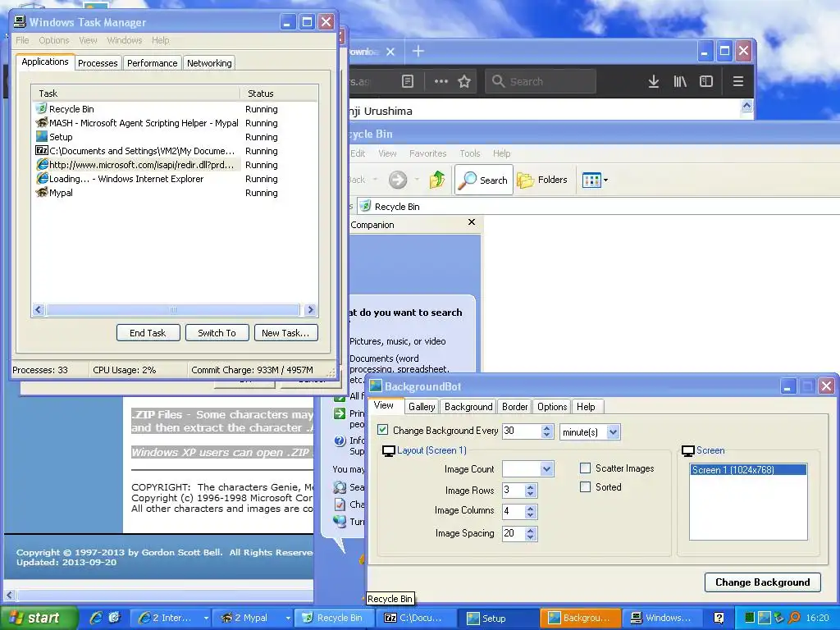This screenshot has height=630, width=840.
Task: Click the Firefox Search box
Action: pyautogui.click(x=541, y=81)
